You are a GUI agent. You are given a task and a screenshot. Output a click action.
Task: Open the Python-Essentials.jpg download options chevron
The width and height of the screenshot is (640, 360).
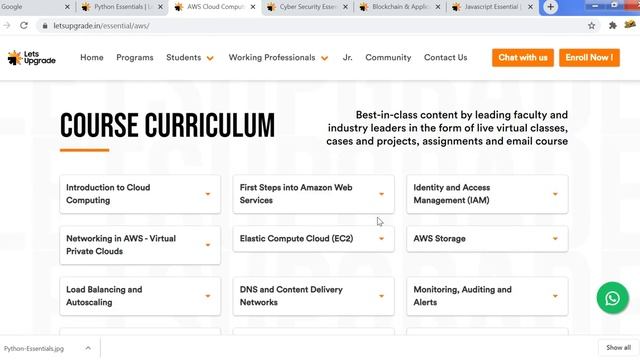pyautogui.click(x=88, y=348)
